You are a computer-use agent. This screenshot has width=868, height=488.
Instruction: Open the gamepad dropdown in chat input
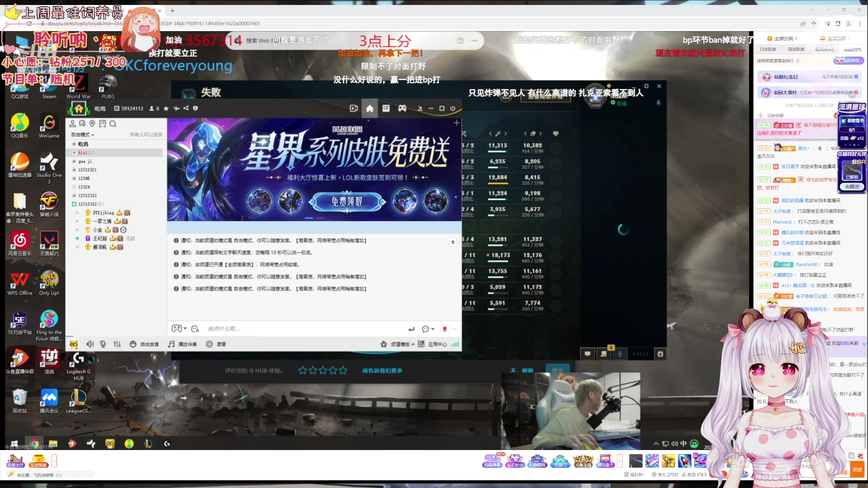(x=179, y=329)
